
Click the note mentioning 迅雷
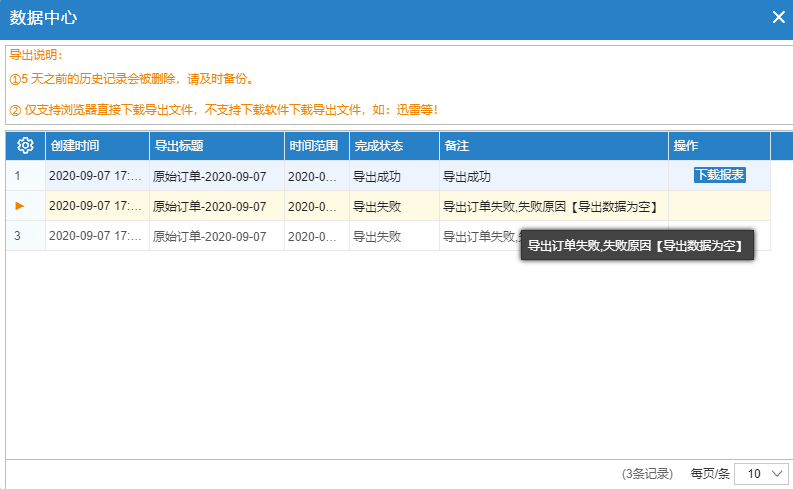point(224,110)
